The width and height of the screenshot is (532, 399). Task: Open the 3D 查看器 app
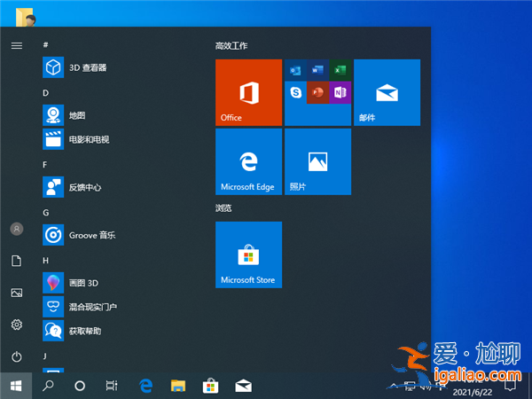(74, 67)
